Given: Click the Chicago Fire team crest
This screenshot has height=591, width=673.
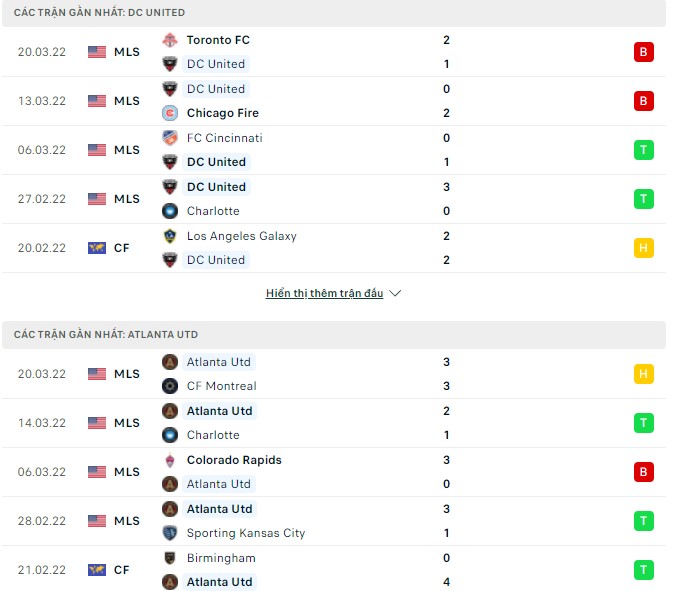Looking at the screenshot, I should pyautogui.click(x=169, y=113).
